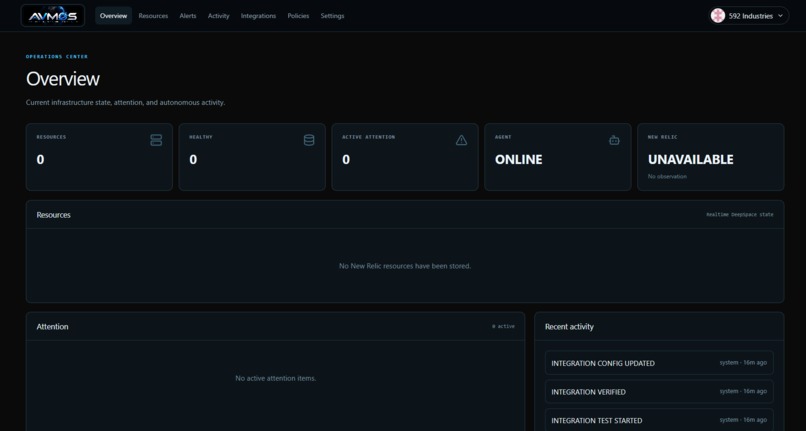
Task: Switch to the Resources tab
Action: click(153, 16)
